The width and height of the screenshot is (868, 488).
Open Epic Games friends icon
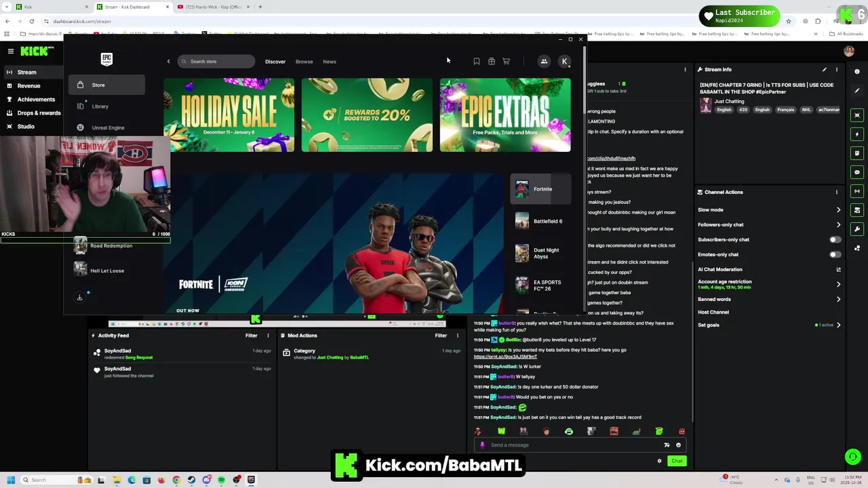(x=544, y=62)
